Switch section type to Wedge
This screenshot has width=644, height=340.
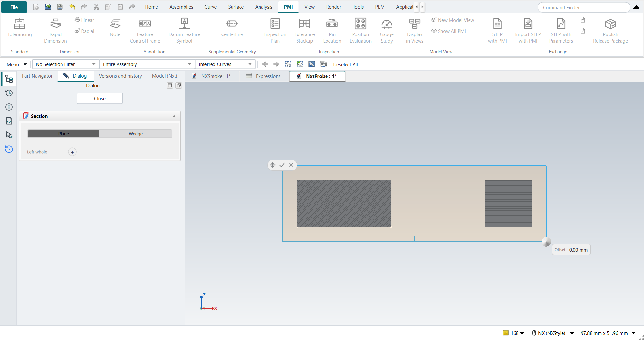[136, 134]
